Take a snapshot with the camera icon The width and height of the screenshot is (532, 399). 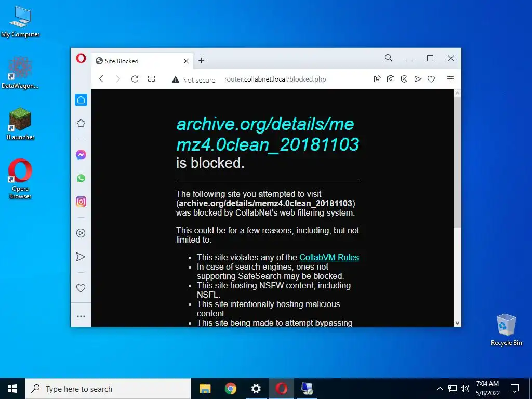[x=391, y=79]
